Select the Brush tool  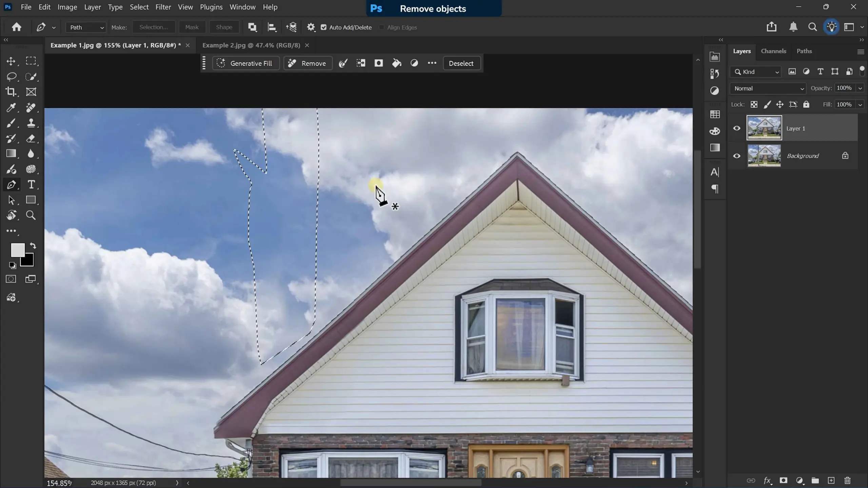pyautogui.click(x=11, y=123)
